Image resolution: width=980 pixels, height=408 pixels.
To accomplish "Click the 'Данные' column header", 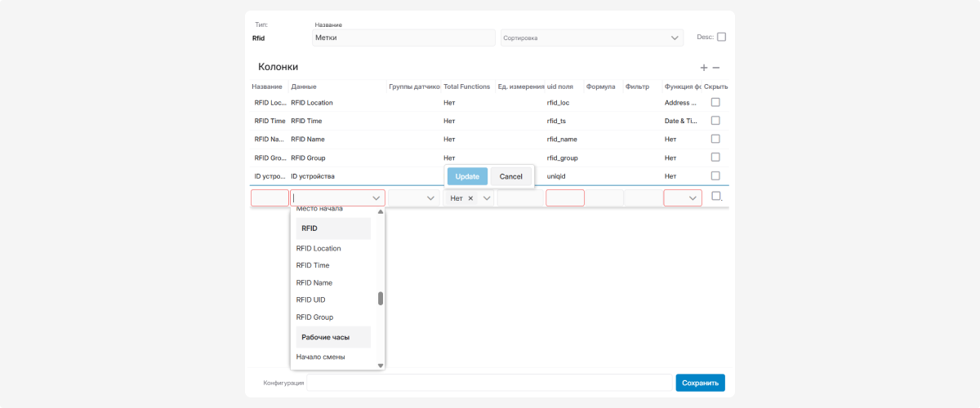I will coord(304,86).
